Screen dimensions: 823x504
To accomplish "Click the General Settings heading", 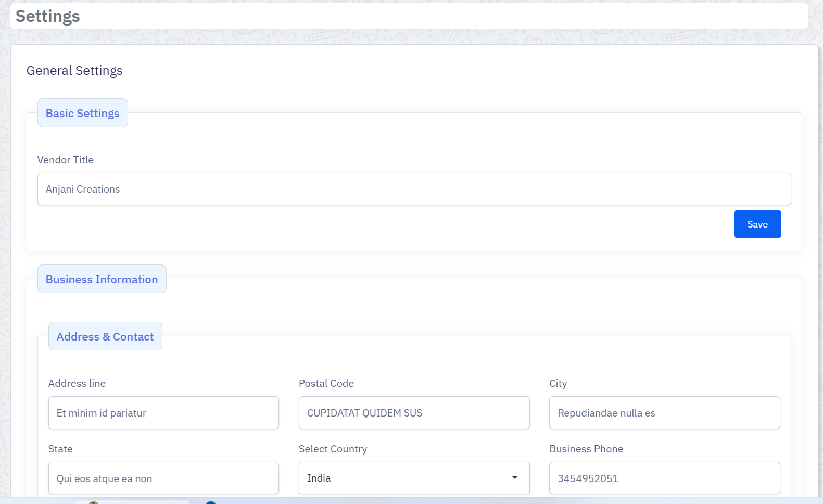I will [x=74, y=71].
